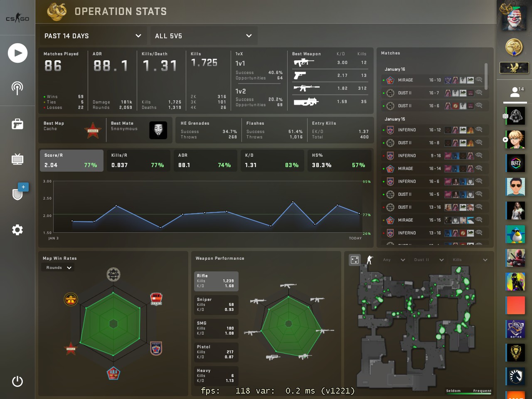Click the Cache star badge on the map radar

[71, 348]
